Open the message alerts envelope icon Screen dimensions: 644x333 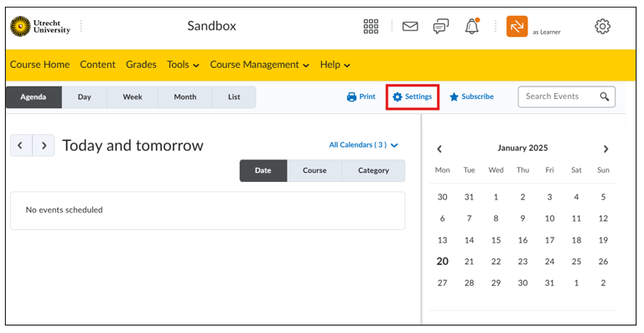pyautogui.click(x=410, y=26)
